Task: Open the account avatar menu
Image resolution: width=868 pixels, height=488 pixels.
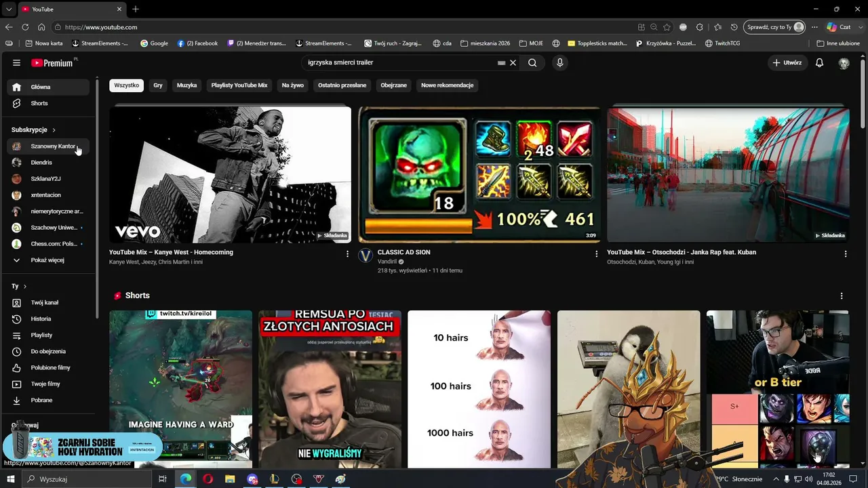Action: [844, 62]
